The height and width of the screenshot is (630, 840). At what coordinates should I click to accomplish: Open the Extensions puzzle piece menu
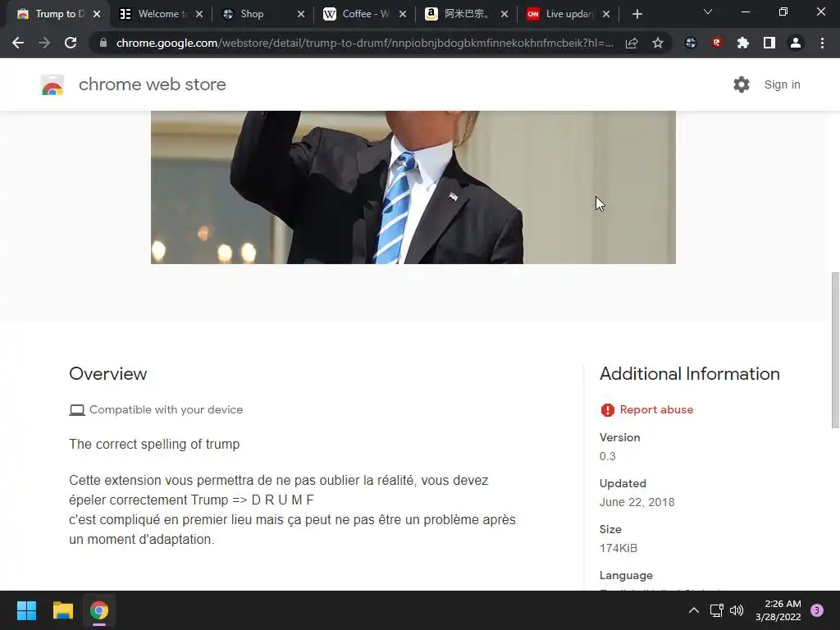pos(743,43)
